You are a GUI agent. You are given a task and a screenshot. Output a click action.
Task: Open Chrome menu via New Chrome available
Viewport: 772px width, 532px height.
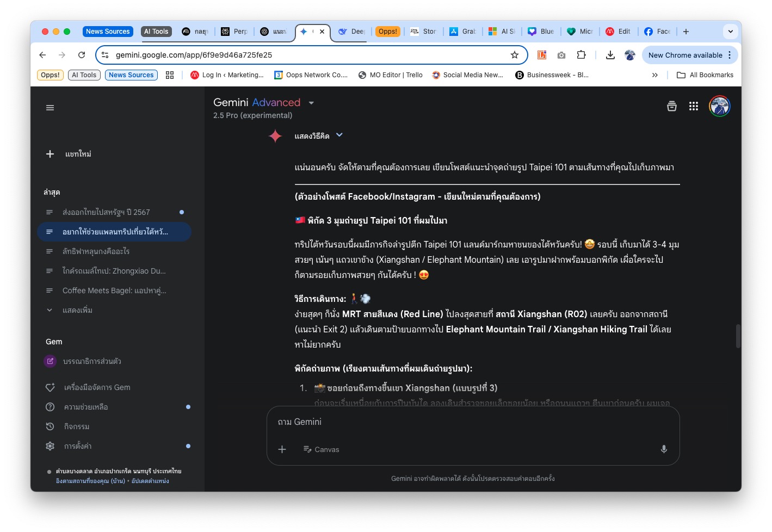(690, 55)
